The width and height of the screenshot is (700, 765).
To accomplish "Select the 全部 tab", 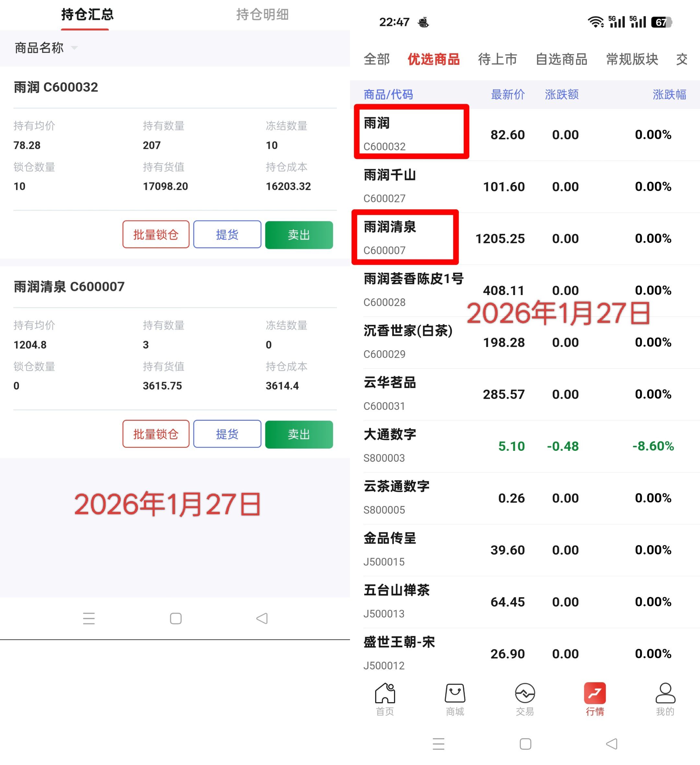I will (377, 59).
